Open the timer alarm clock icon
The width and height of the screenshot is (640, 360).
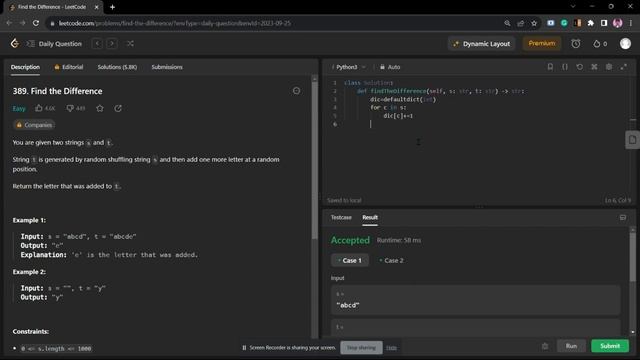pos(576,44)
